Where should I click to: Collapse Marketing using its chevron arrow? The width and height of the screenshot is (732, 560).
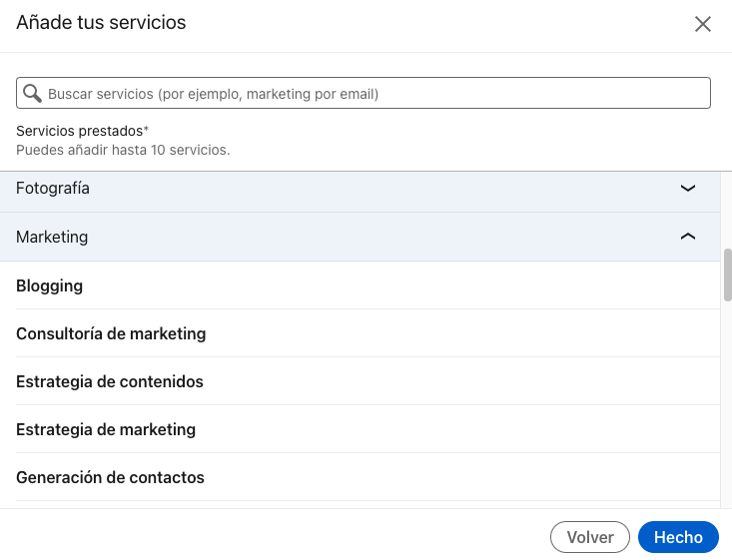[687, 237]
